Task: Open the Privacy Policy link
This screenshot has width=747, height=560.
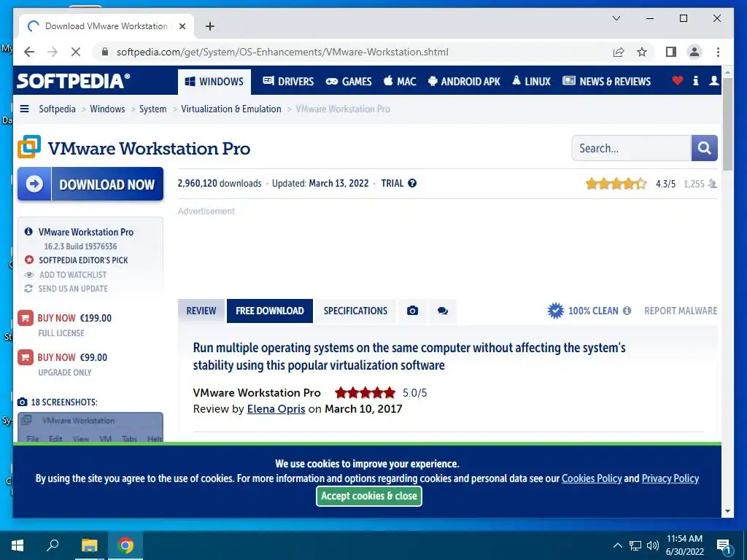Action: (670, 478)
